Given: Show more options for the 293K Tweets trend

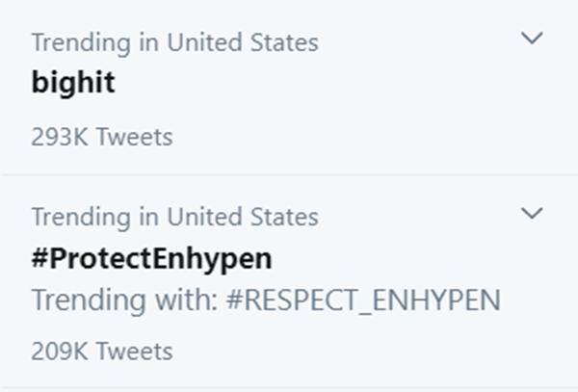Looking at the screenshot, I should [532, 39].
